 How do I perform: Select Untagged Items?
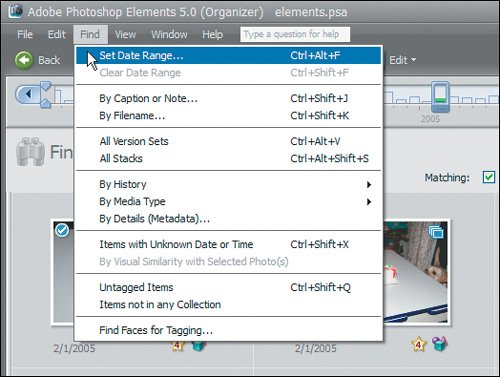(229, 287)
